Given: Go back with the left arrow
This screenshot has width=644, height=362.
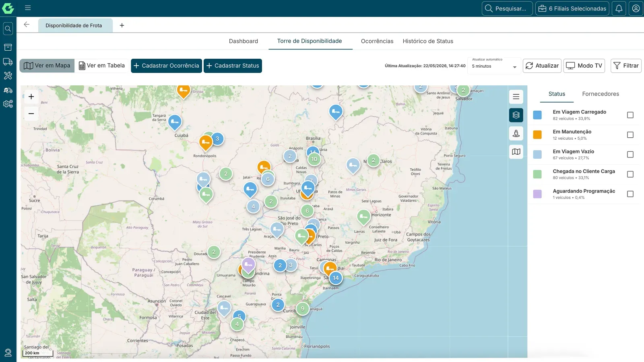Looking at the screenshot, I should coord(27,25).
